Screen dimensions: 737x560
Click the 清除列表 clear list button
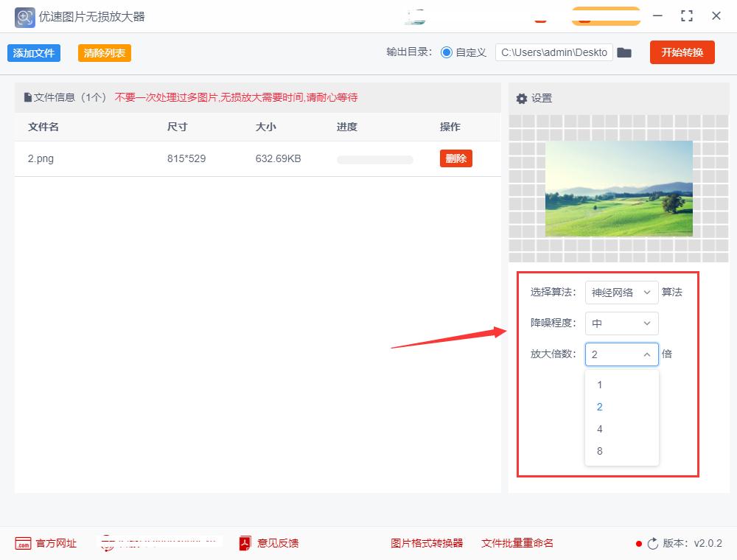pyautogui.click(x=104, y=52)
